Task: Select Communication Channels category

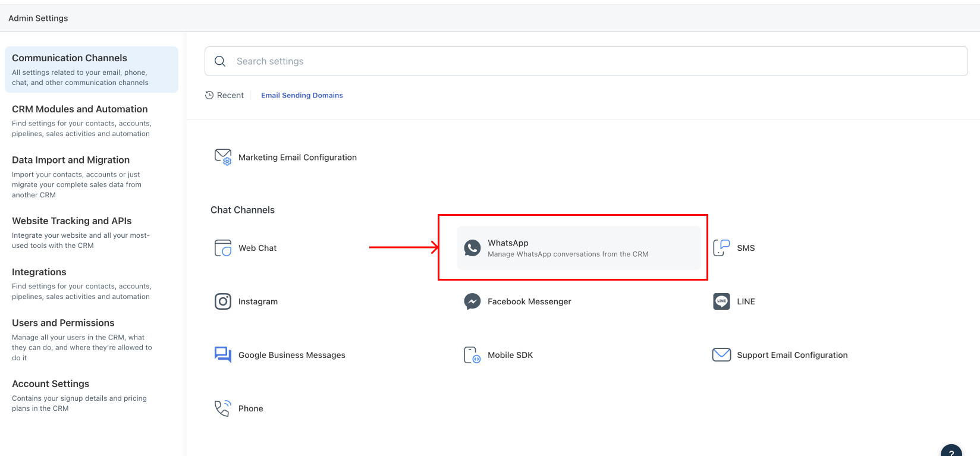Action: tap(92, 70)
